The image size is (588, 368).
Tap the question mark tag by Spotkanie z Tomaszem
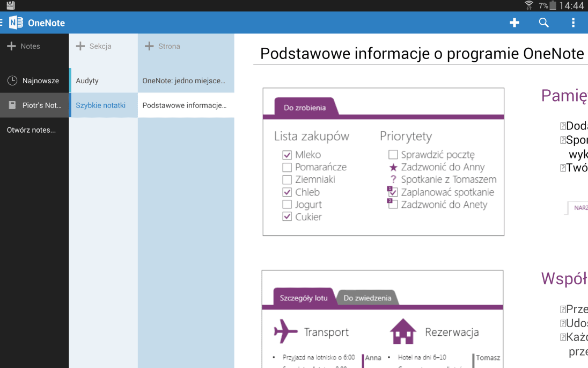click(x=393, y=179)
